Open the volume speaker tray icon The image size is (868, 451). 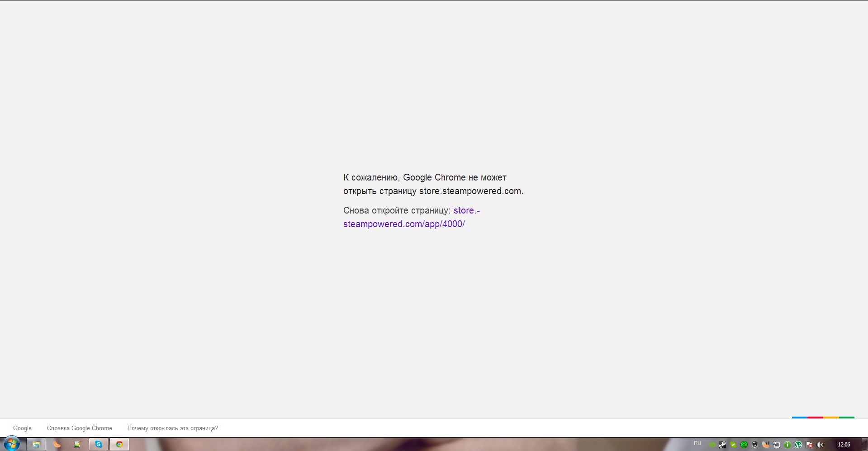coord(820,445)
